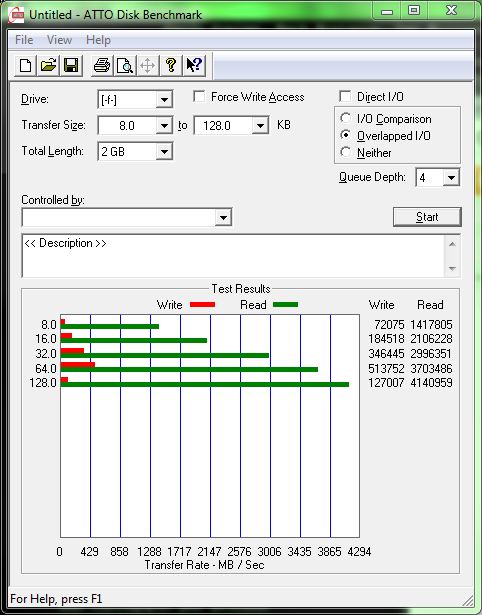
Task: Click the red write bar for 64.0
Action: coord(78,365)
